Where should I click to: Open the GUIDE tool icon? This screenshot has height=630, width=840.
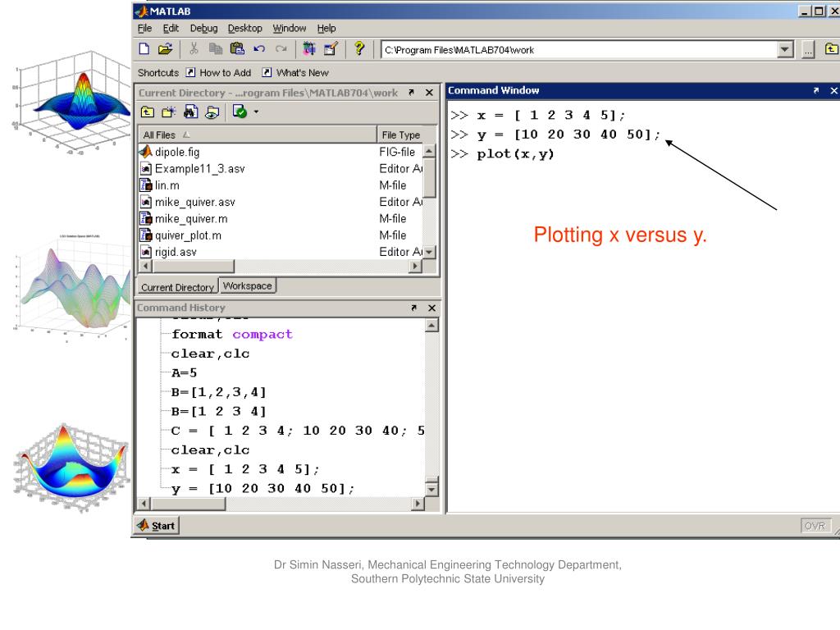331,49
